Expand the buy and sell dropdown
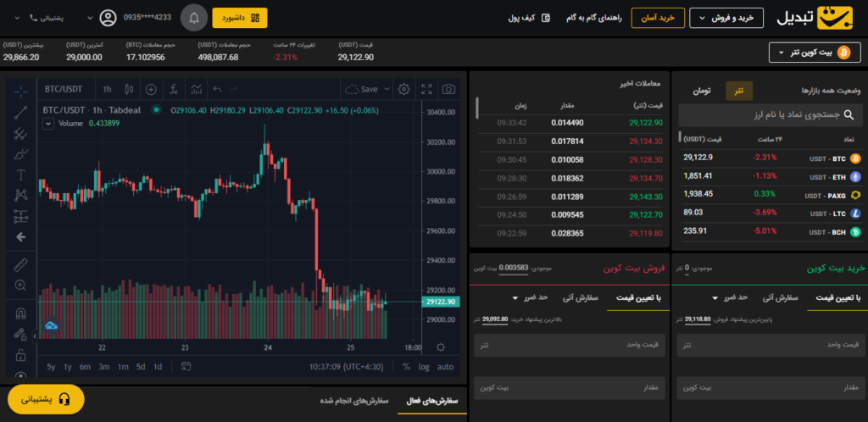This screenshot has width=868, height=422. pos(726,18)
